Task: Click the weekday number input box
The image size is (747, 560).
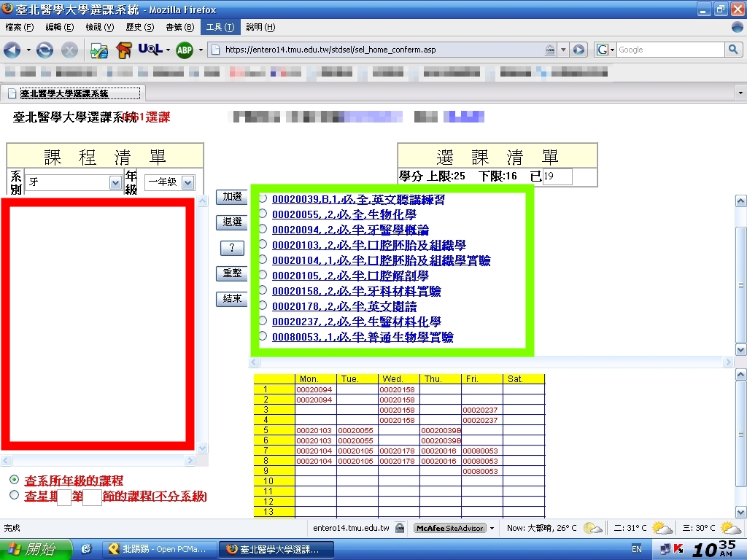Action: pyautogui.click(x=64, y=497)
